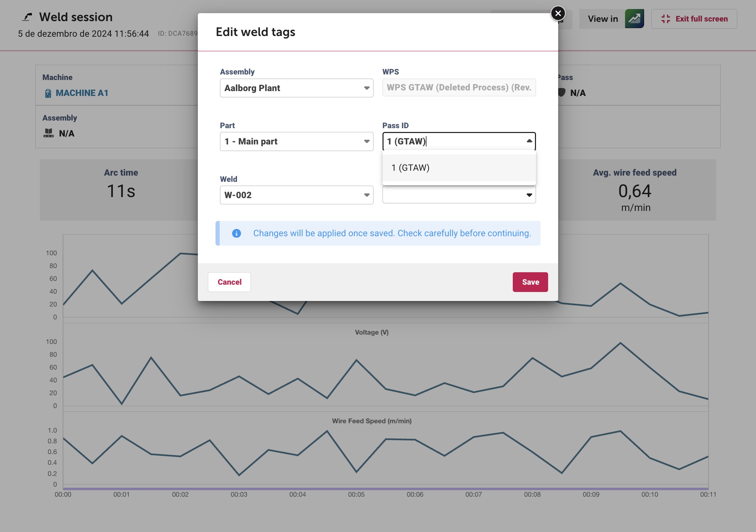Save the weld tag changes
The width and height of the screenshot is (756, 532).
[530, 282]
